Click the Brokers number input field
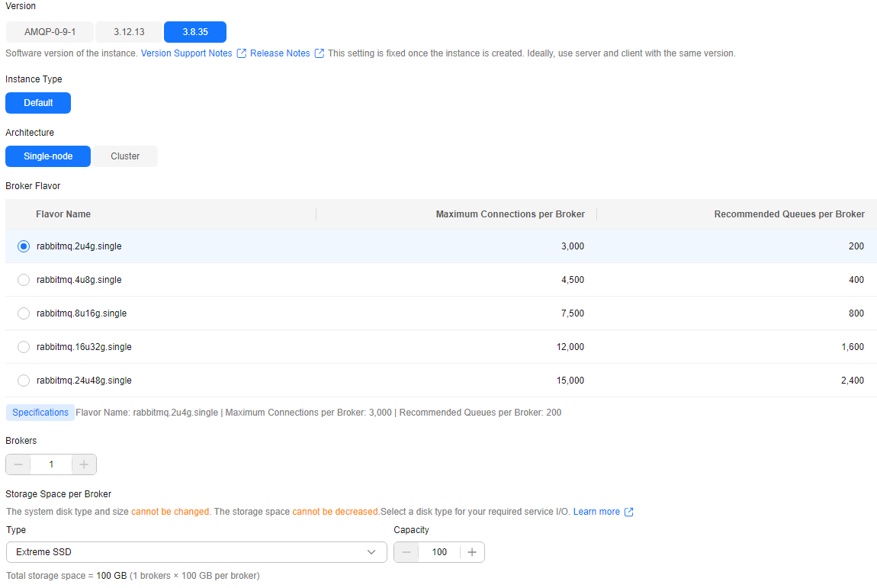877x588 pixels. (x=51, y=464)
